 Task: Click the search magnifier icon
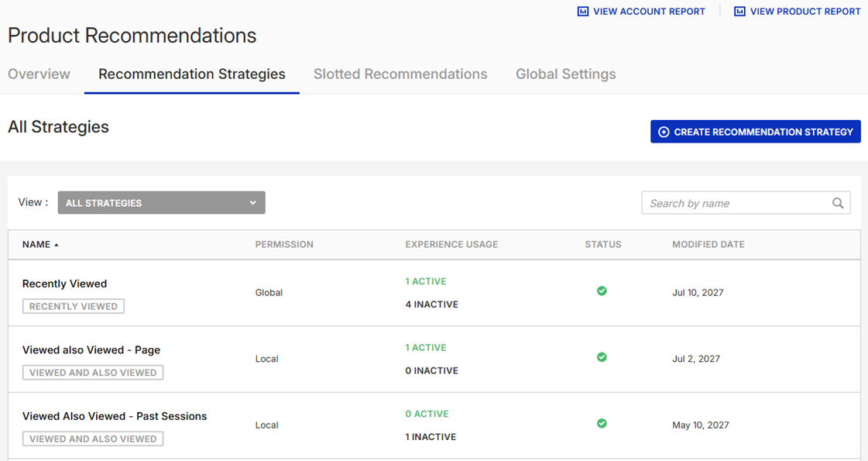click(838, 203)
